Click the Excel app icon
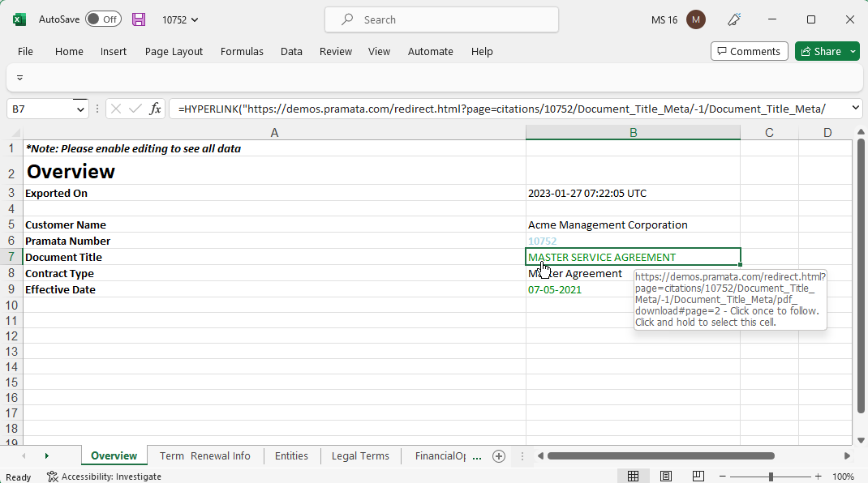Viewport: 868px width, 483px height. coord(19,19)
